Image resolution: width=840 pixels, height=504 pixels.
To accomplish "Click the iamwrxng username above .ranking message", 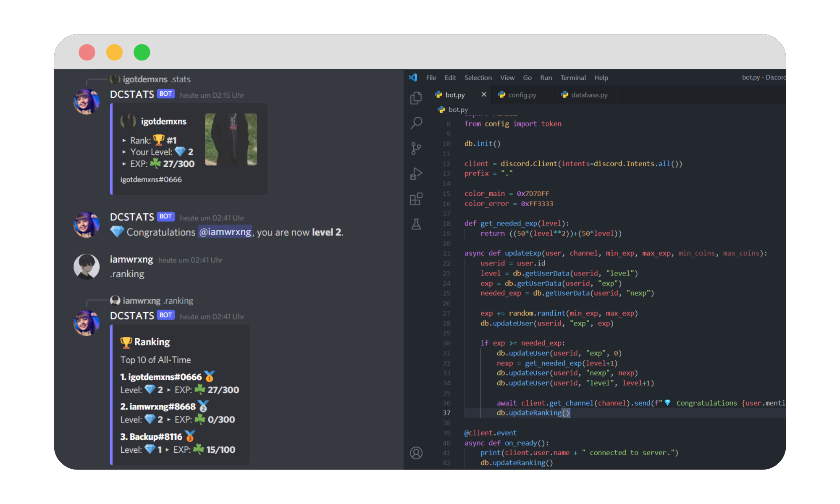I will click(131, 260).
